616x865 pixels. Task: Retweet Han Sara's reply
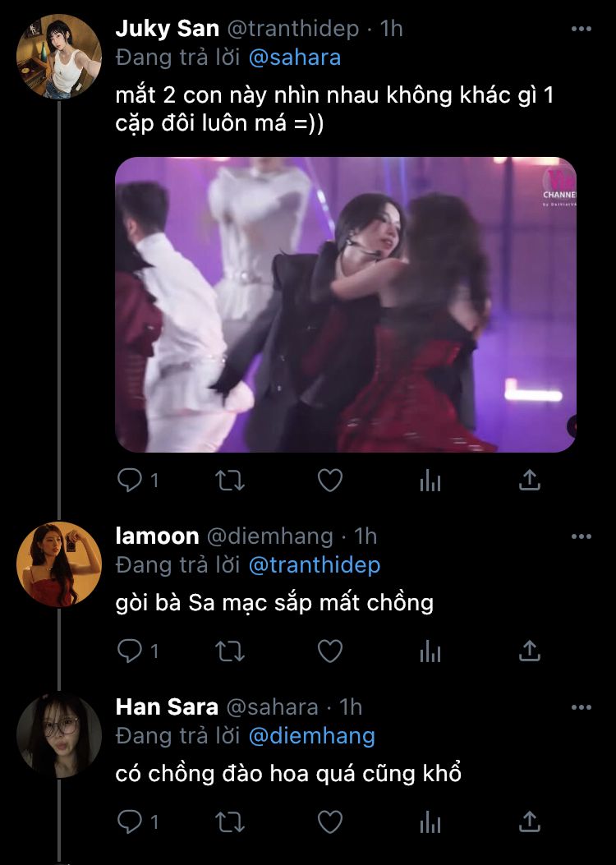pyautogui.click(x=230, y=821)
